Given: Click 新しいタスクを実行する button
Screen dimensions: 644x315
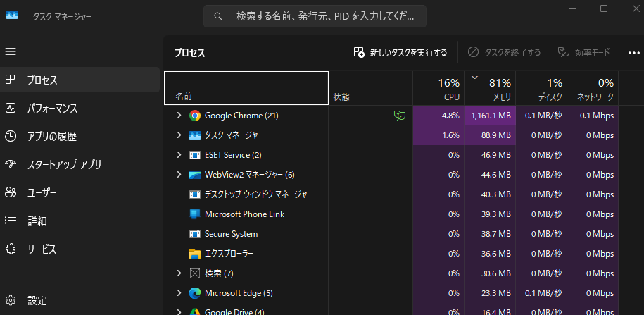Looking at the screenshot, I should point(400,53).
